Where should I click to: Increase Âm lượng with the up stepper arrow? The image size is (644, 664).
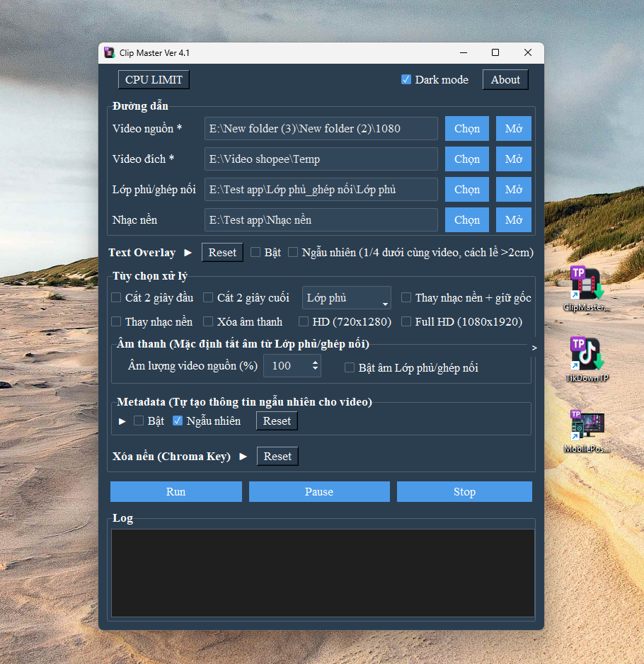(x=315, y=363)
